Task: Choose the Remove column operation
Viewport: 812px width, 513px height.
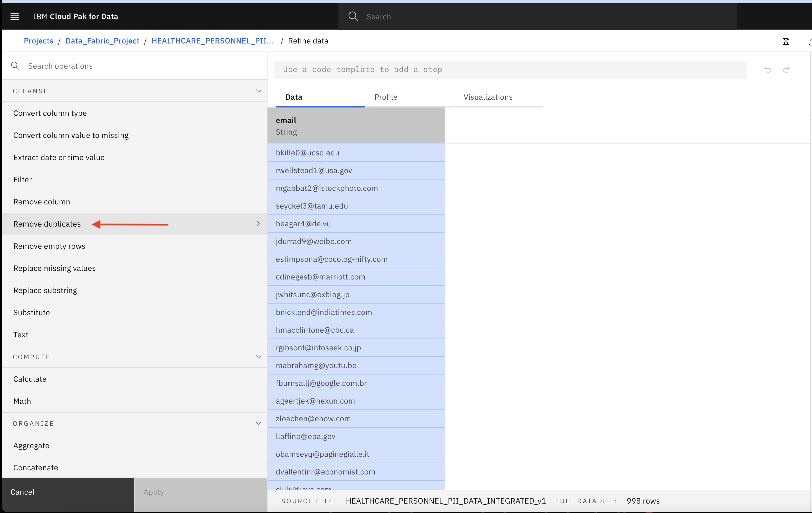Action: coord(134,202)
